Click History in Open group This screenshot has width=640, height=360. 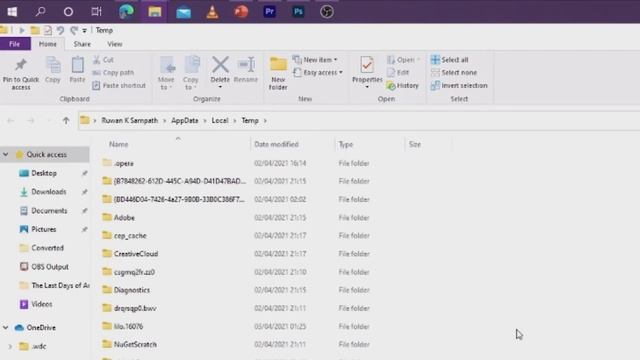tap(403, 85)
